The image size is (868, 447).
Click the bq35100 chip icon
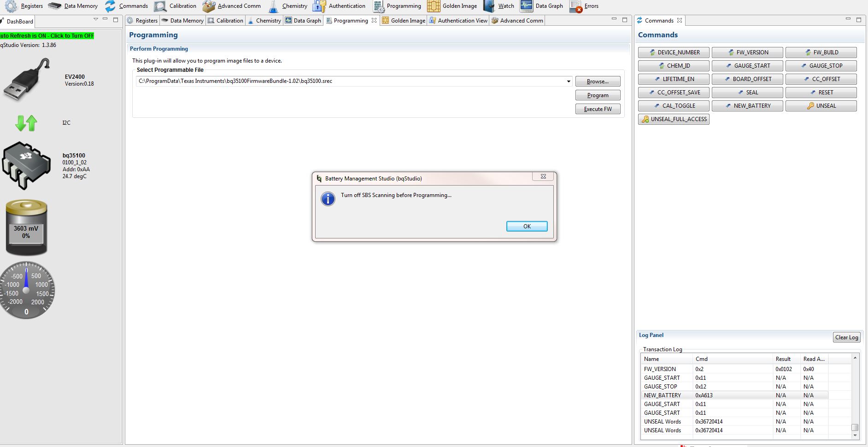click(26, 166)
